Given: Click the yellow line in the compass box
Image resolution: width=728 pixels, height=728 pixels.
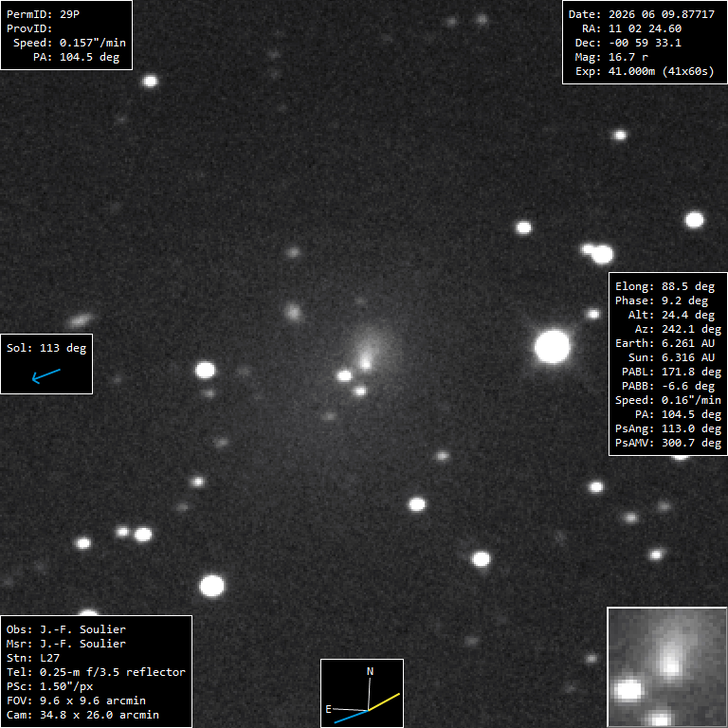Looking at the screenshot, I should (384, 702).
